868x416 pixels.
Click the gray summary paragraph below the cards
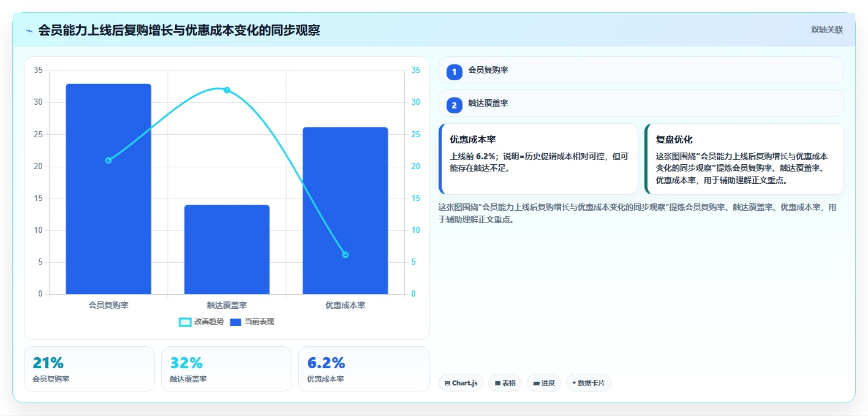(638, 213)
